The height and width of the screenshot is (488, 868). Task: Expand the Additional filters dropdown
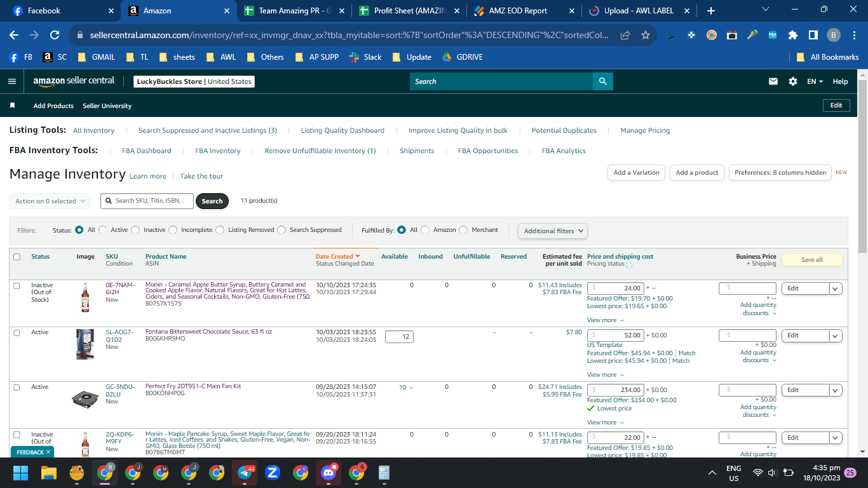(x=553, y=231)
